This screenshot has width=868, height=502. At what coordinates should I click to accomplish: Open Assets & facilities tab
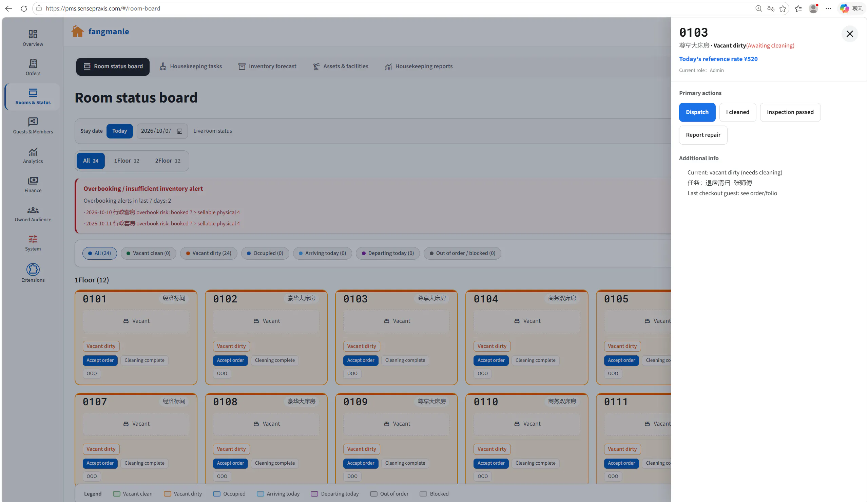[x=340, y=66]
